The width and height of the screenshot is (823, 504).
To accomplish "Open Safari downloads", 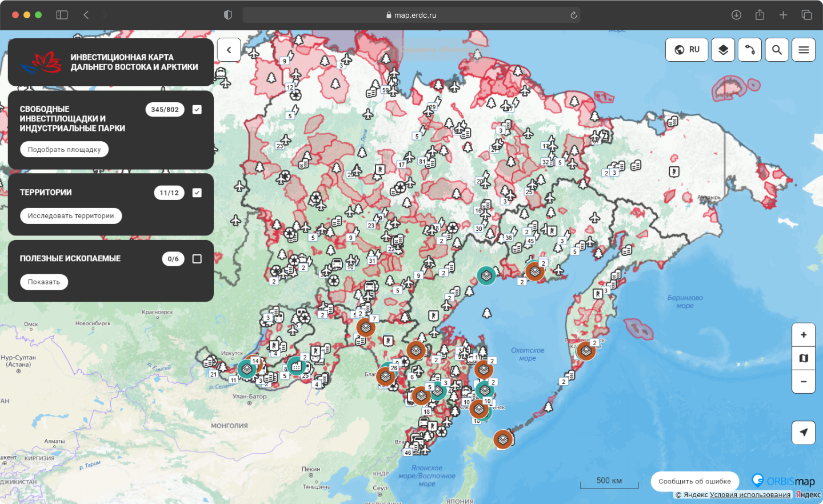I will pos(736,15).
